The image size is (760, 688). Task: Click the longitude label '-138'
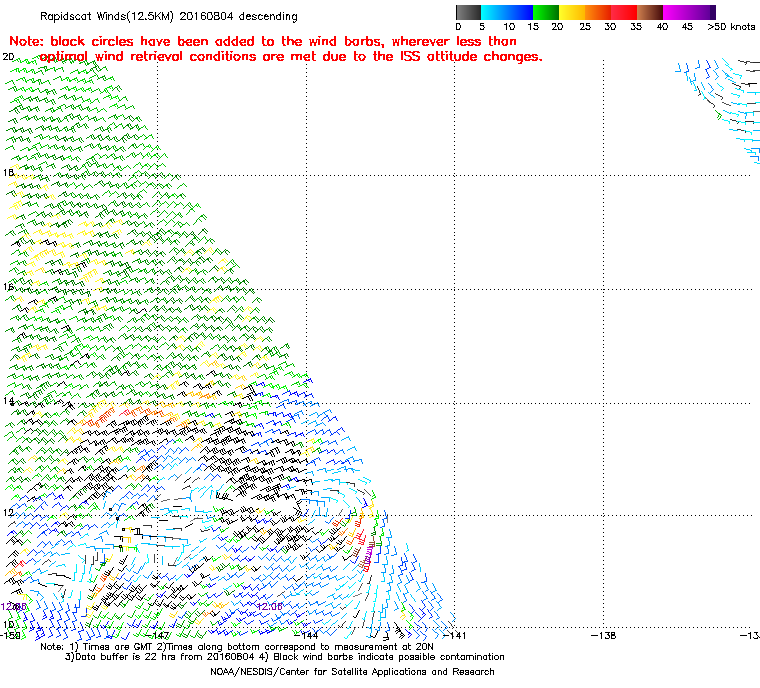click(x=603, y=635)
